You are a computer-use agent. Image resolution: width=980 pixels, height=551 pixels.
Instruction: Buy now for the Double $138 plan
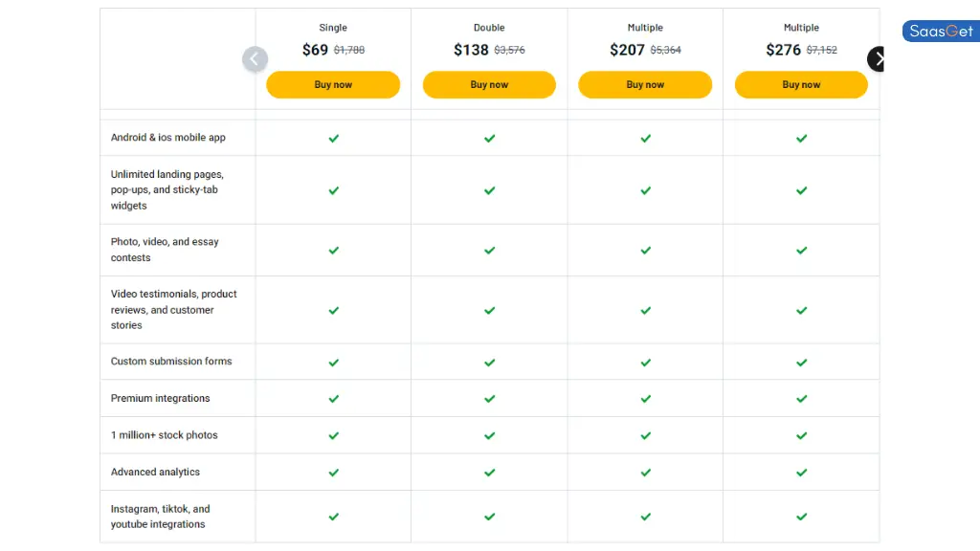[489, 84]
